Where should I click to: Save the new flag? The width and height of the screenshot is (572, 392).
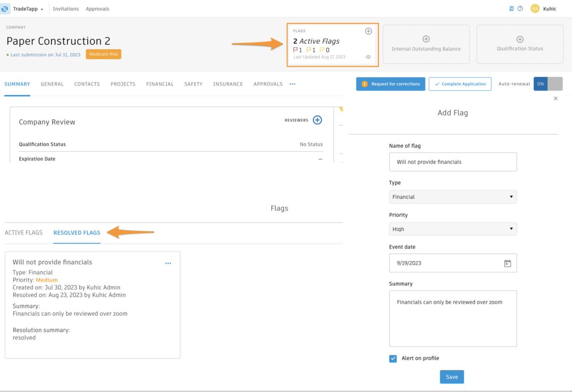[x=451, y=376]
